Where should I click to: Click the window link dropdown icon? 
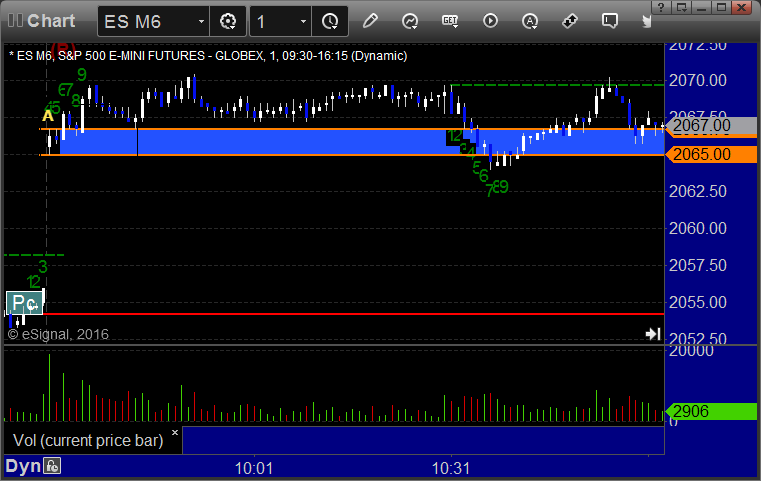tap(682, 7)
